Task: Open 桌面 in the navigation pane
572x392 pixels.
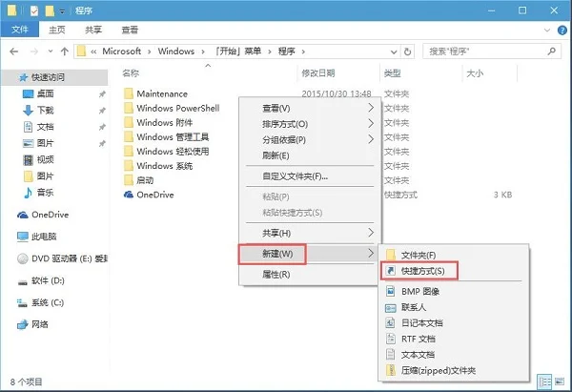Action: (45, 93)
